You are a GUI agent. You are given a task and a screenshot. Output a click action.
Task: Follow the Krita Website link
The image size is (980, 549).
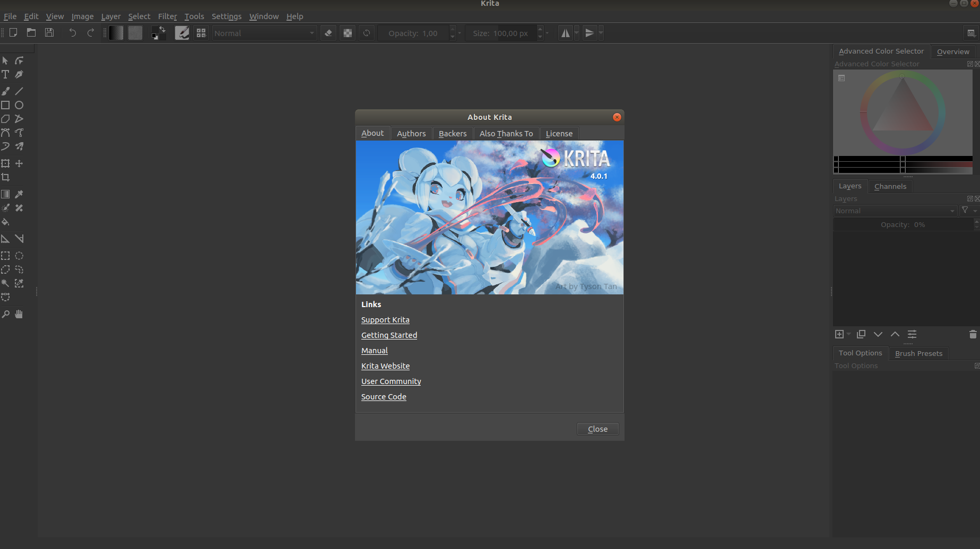coord(385,366)
